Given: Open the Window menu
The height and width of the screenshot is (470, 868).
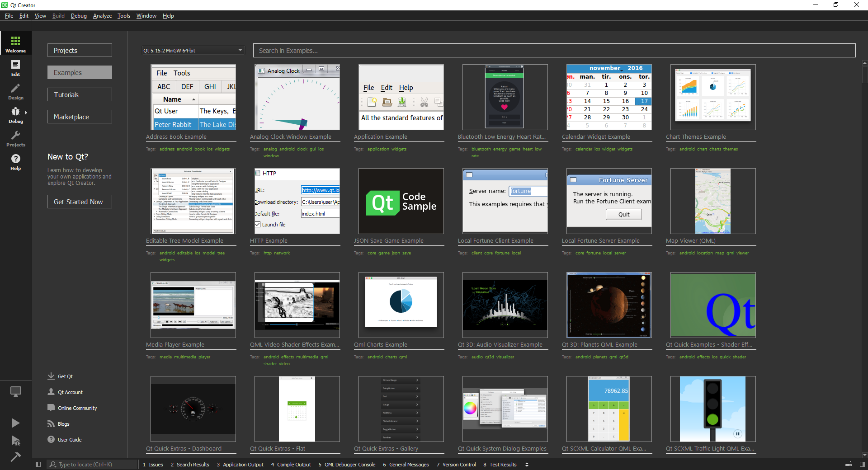Looking at the screenshot, I should coord(146,16).
